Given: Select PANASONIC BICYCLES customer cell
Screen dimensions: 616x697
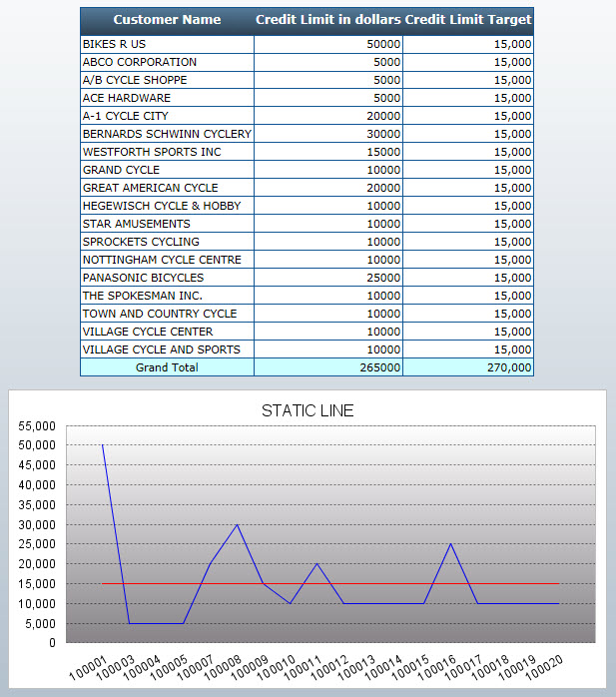Looking at the screenshot, I should 167,278.
